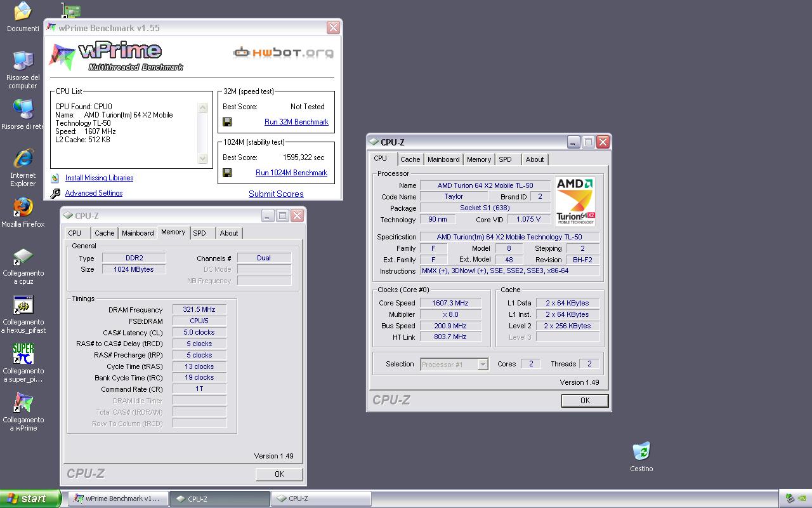Run the 32M Benchmark link

coord(296,122)
